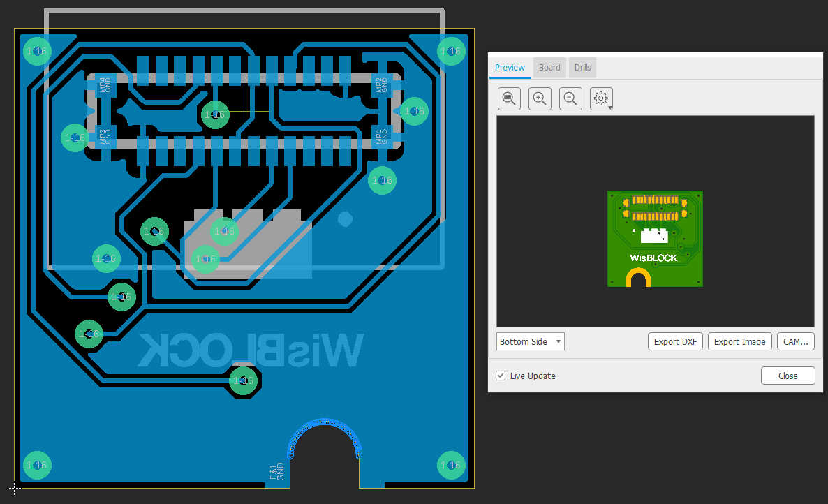Click the Export Image button
Screen dimensions: 828x504
(x=739, y=341)
